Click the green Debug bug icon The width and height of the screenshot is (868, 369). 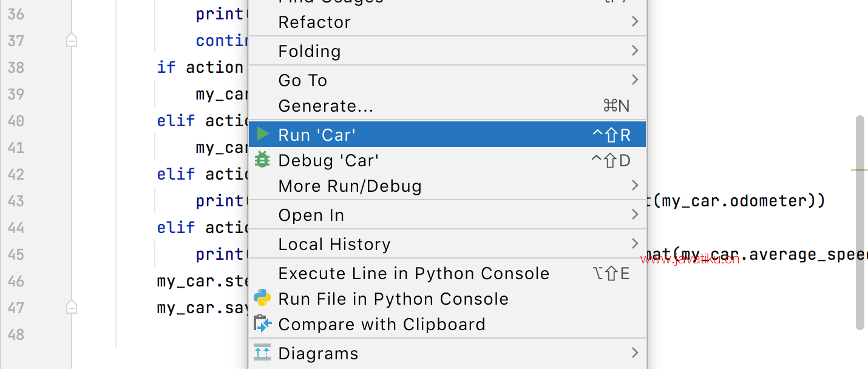click(262, 160)
